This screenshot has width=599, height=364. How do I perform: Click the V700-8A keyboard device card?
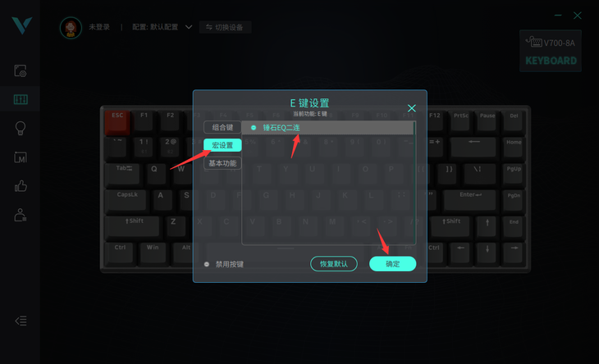pyautogui.click(x=551, y=51)
